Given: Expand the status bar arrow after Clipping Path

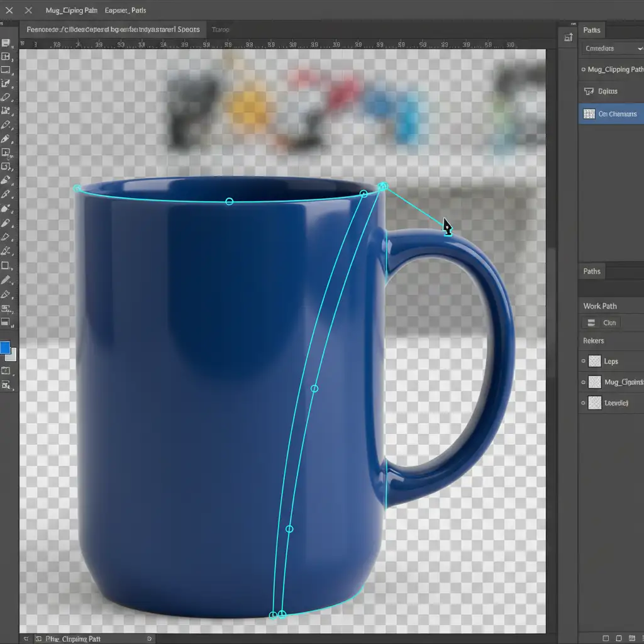Looking at the screenshot, I should 149,639.
